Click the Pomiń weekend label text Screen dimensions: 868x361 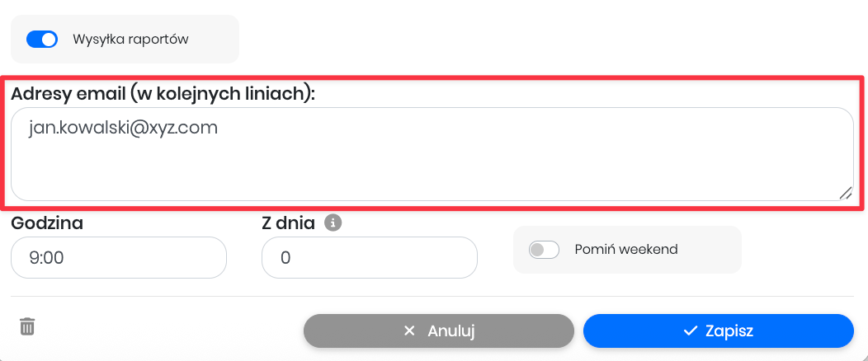(626, 249)
